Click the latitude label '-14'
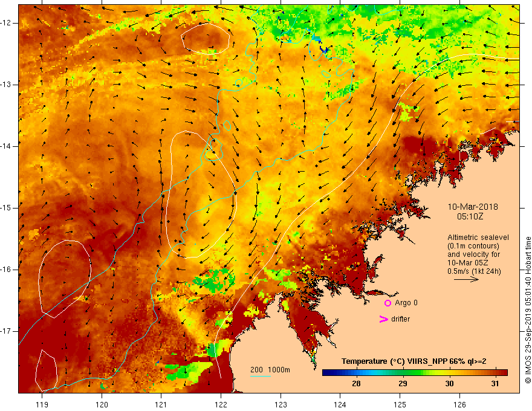This screenshot has width=532, height=411. 7,146
